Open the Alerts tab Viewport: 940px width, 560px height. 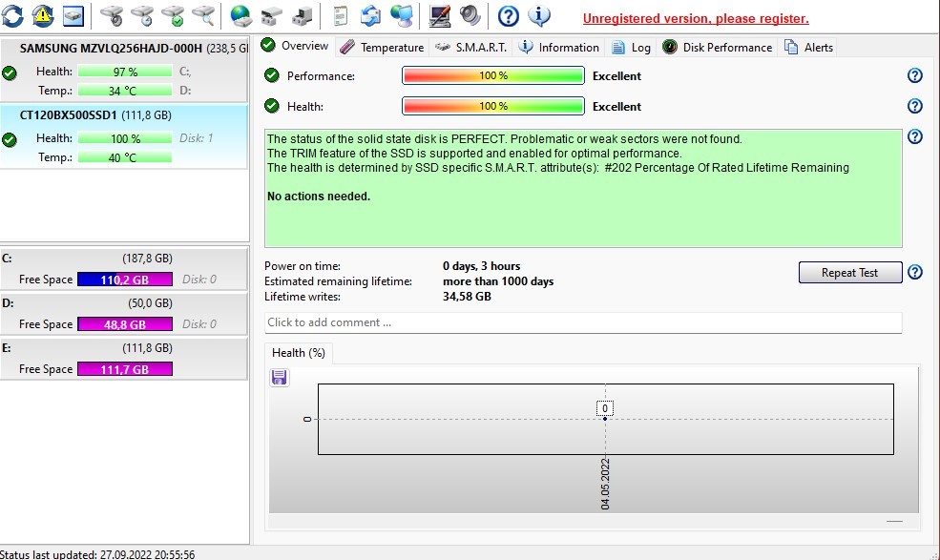pyautogui.click(x=808, y=48)
